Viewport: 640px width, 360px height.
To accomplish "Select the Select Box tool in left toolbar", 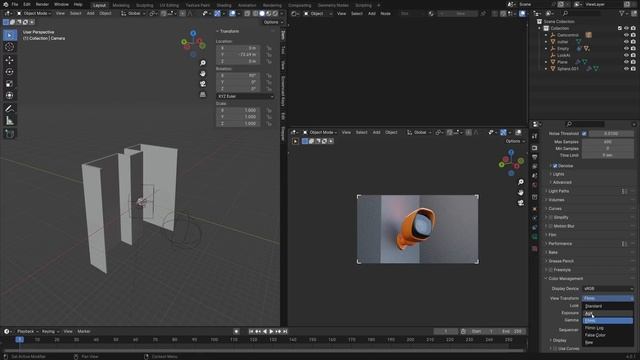I will coord(9,35).
